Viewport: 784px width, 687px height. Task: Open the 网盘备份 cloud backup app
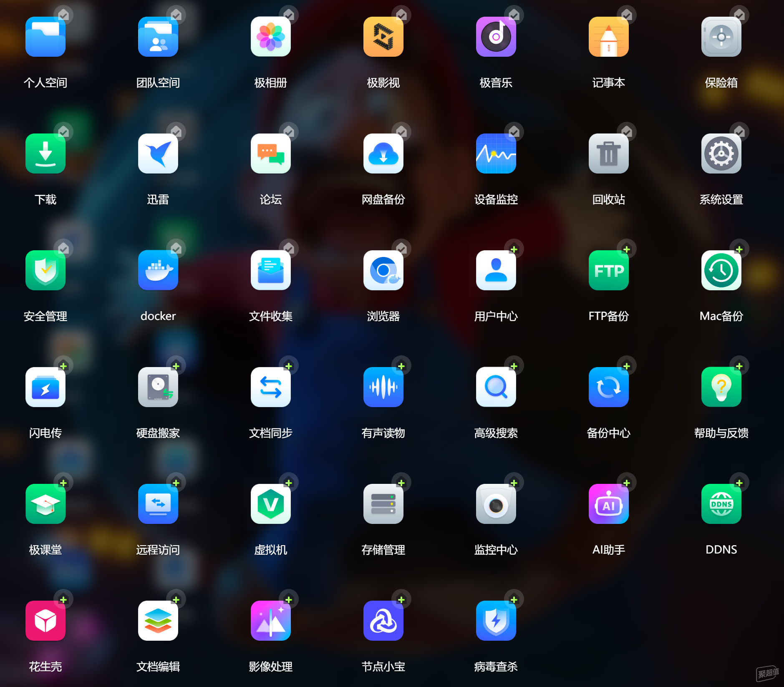pyautogui.click(x=383, y=154)
